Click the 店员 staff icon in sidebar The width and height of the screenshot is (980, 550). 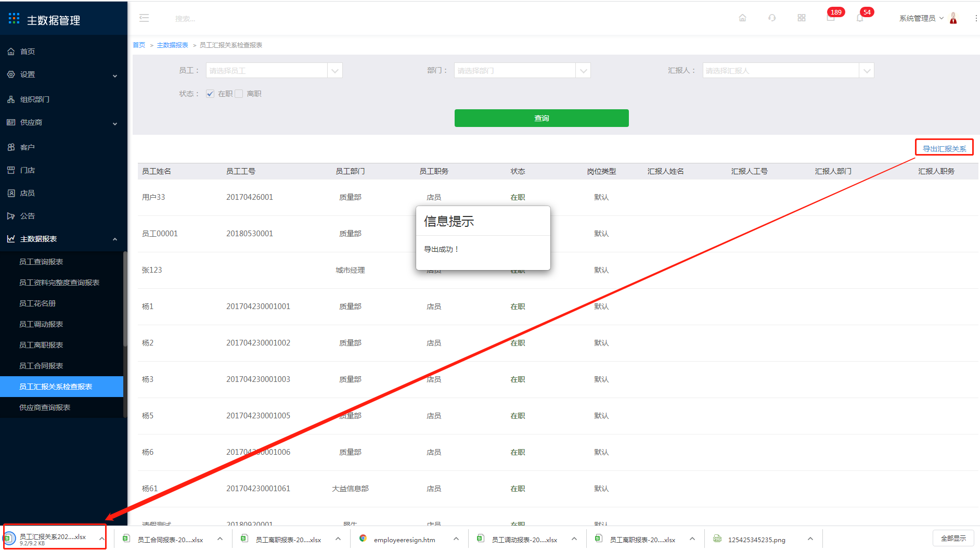tap(11, 193)
